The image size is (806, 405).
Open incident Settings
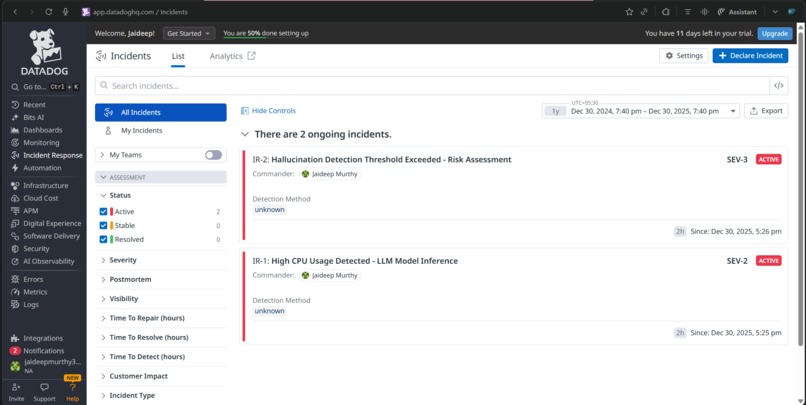tap(684, 56)
